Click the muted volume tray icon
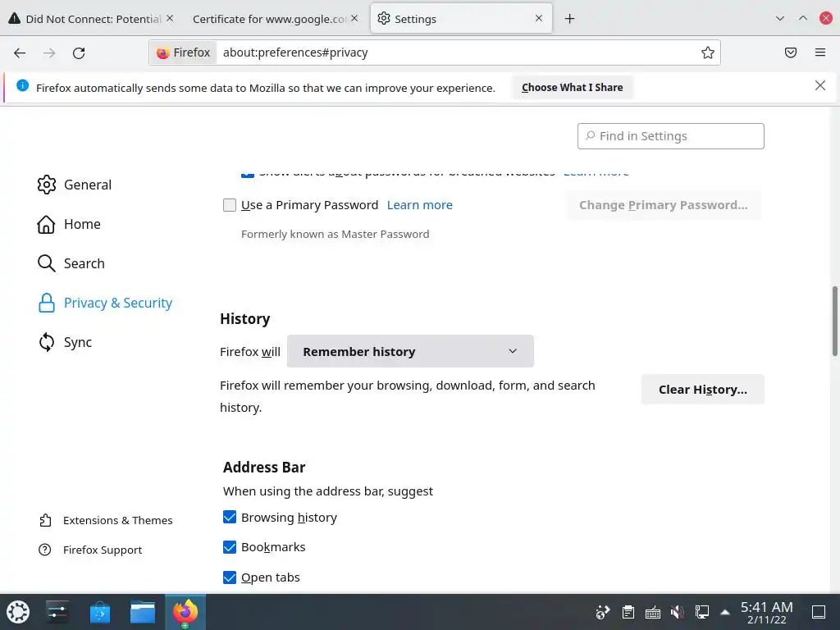Viewport: 840px width, 630px height. [x=677, y=612]
